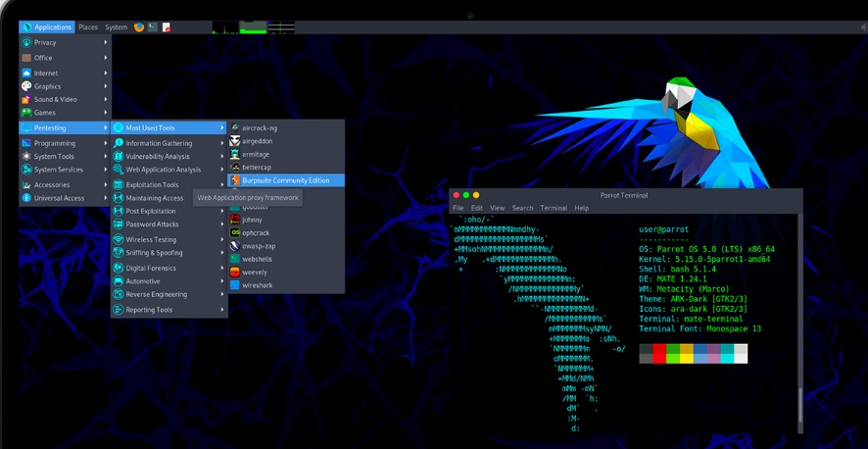
Task: Select Automotive in the Pentesting menu
Action: pyautogui.click(x=169, y=281)
